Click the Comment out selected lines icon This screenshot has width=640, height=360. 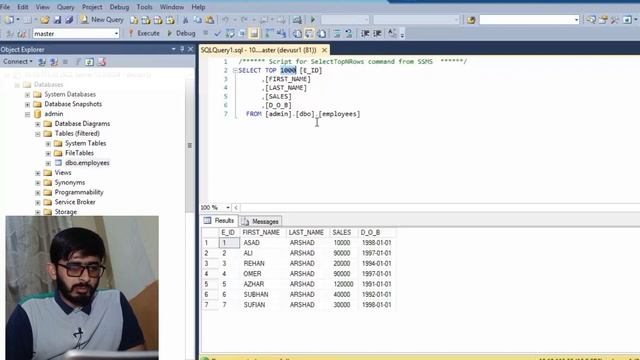point(337,33)
